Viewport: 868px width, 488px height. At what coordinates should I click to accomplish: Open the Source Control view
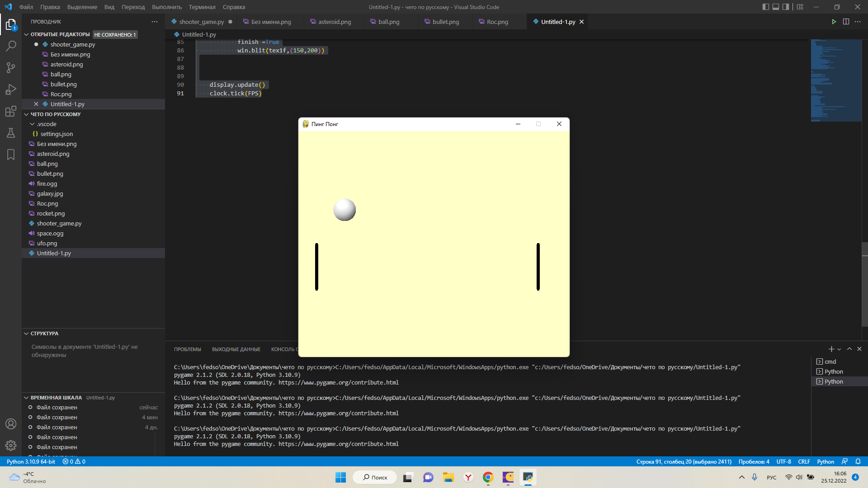click(11, 68)
